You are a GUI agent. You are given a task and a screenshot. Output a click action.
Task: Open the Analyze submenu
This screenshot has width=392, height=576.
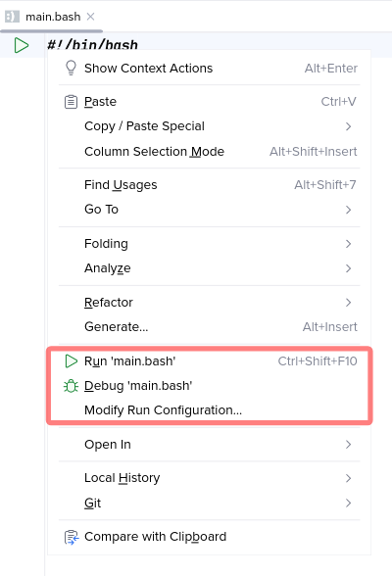(209, 268)
